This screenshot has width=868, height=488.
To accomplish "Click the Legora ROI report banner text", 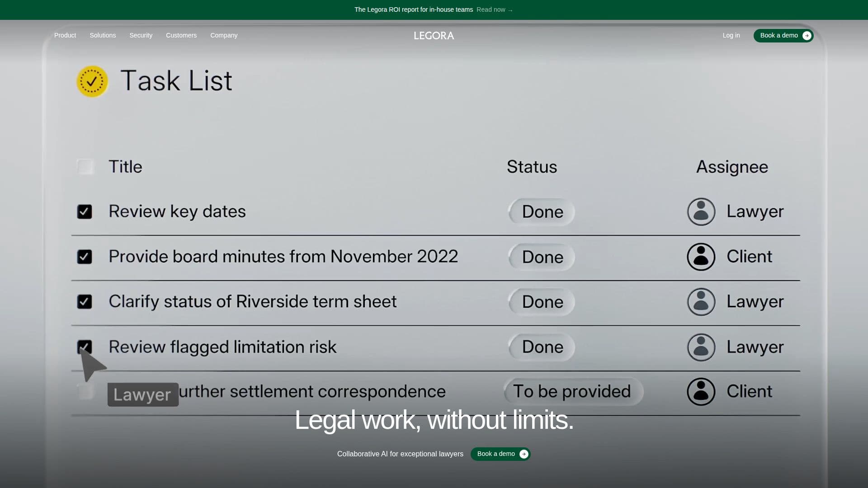I will (x=414, y=9).
